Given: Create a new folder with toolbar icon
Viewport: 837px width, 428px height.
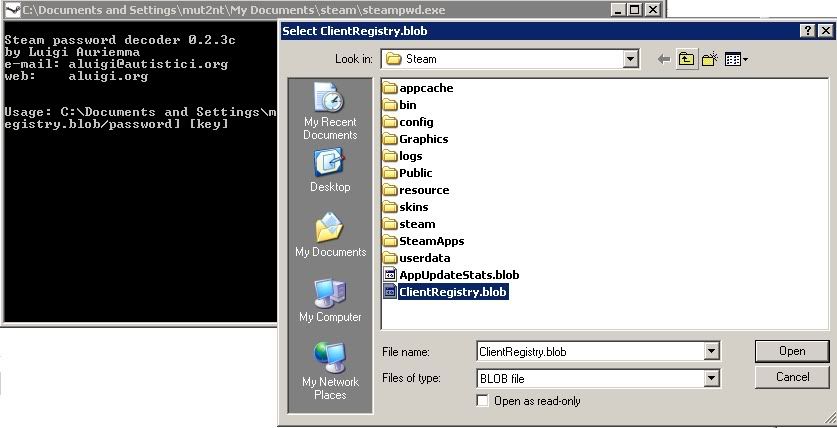Looking at the screenshot, I should (x=709, y=59).
